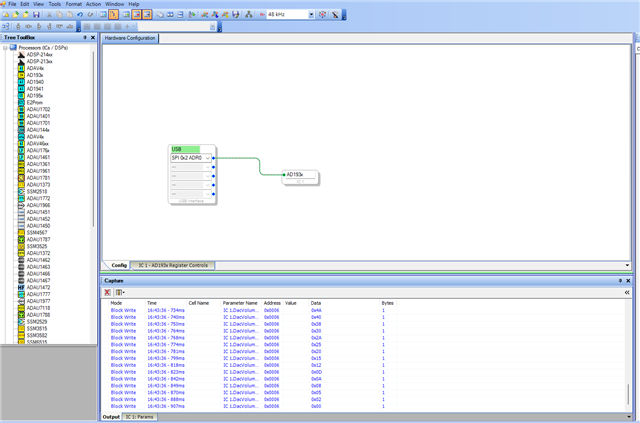Open the Help menu
Viewport: 640px width, 423px height.
[134, 4]
